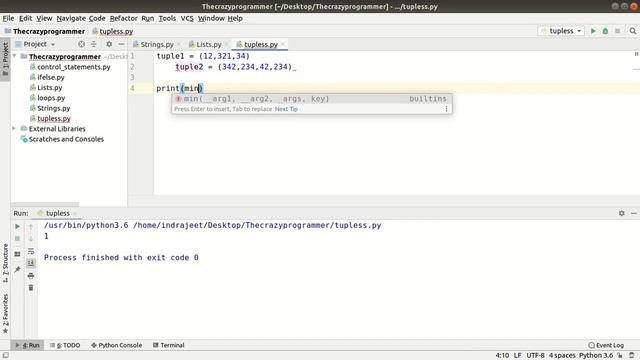This screenshot has height=360, width=640.
Task: Open completion popup three-dot options
Action: tap(446, 109)
